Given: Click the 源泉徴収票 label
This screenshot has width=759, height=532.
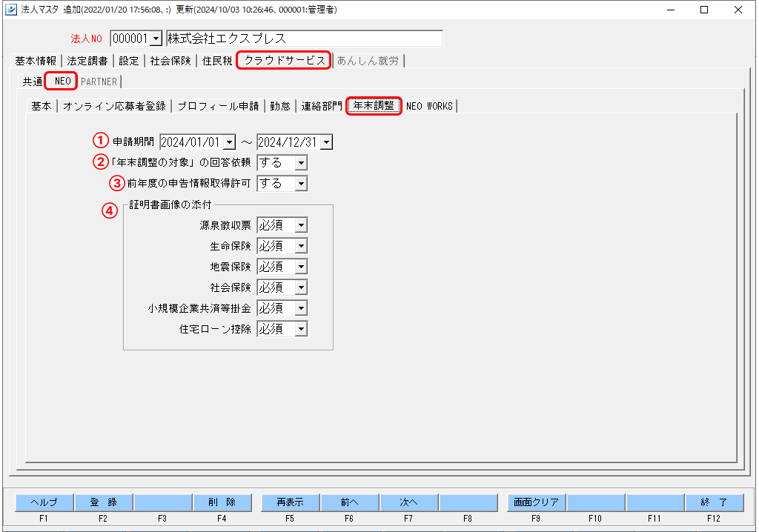Looking at the screenshot, I should click(x=225, y=225).
